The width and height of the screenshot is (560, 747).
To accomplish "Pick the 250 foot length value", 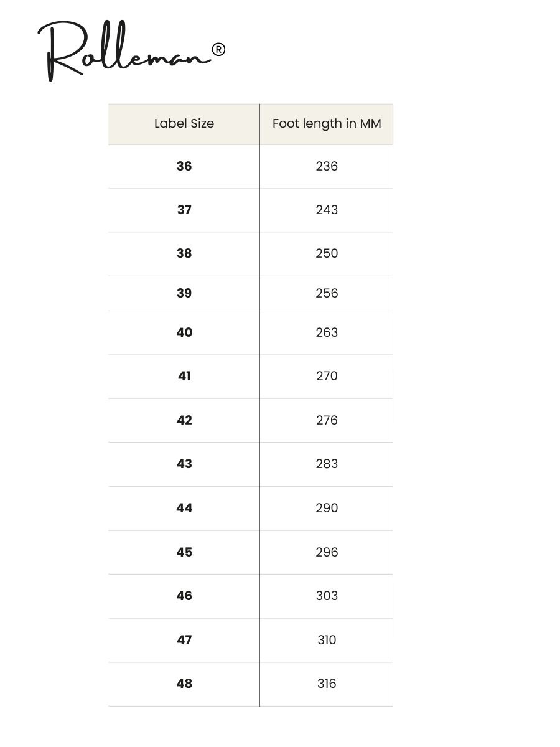I will point(327,253).
